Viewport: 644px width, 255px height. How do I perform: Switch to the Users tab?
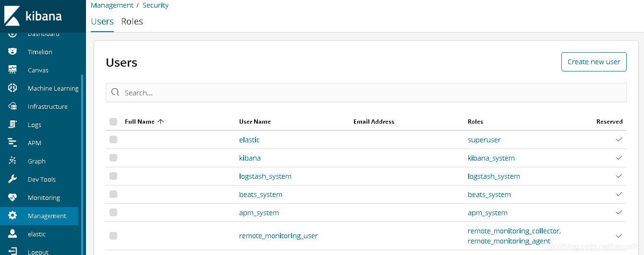102,22
